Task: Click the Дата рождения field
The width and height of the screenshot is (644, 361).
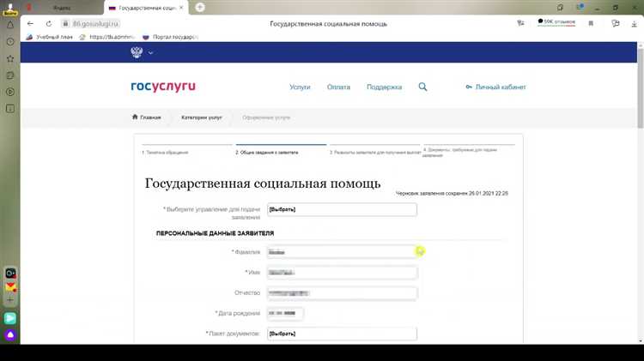Action: point(285,314)
